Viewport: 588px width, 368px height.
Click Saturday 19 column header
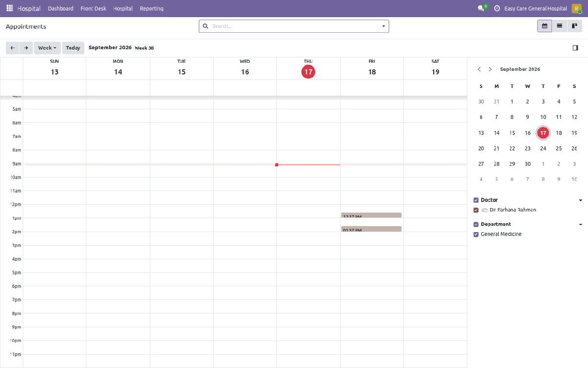click(435, 68)
